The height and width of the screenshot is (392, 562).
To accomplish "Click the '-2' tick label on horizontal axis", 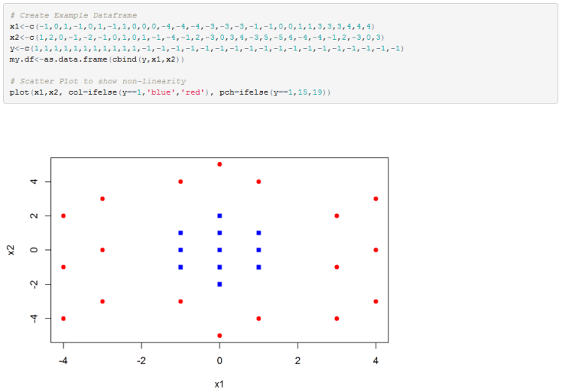I will [141, 360].
